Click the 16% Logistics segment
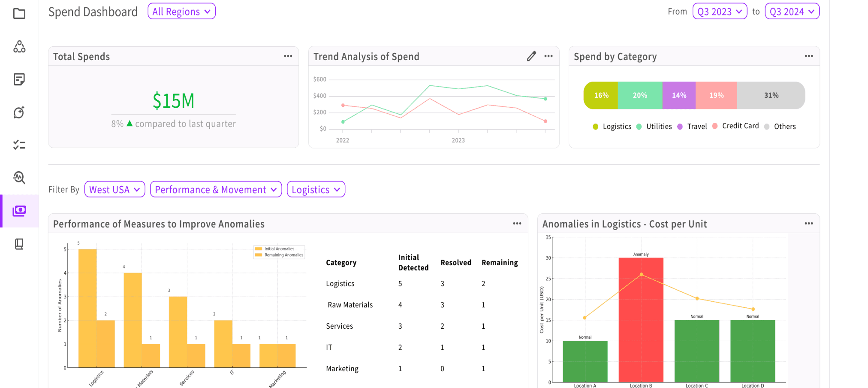Viewport: 868px width, 388px height. pos(601,95)
